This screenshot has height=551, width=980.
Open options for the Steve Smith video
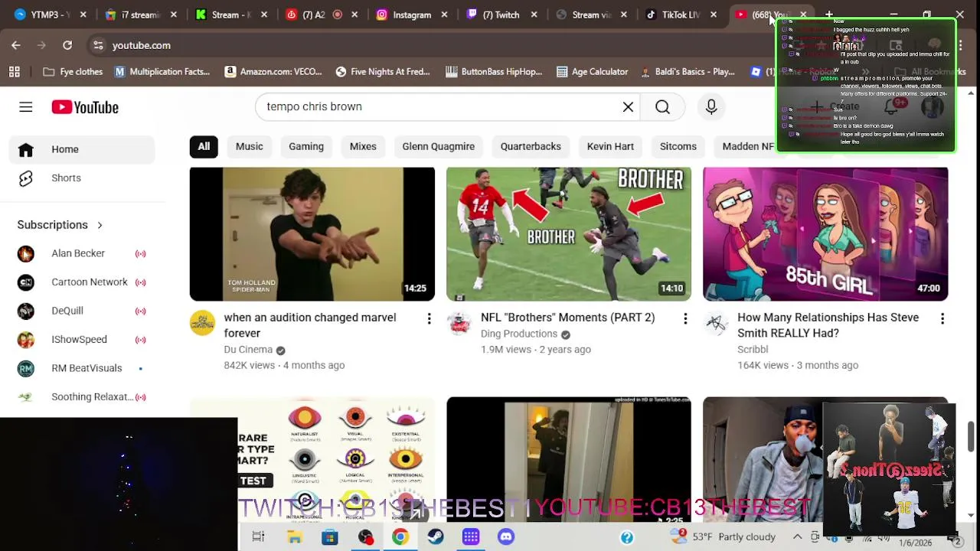click(x=942, y=318)
